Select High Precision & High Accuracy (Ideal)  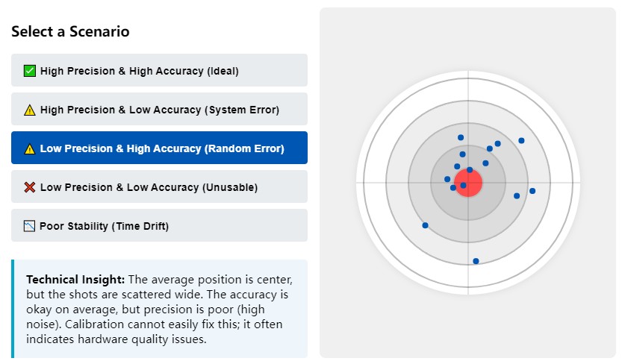[x=159, y=71]
